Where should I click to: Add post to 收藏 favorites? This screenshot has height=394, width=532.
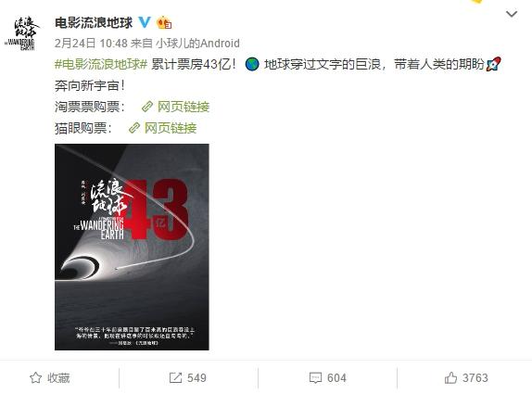[x=50, y=377]
